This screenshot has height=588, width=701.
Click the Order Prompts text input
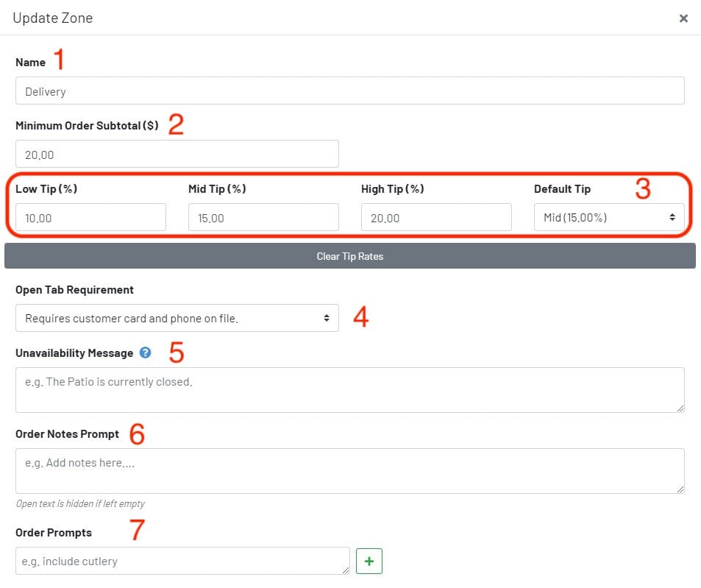[x=180, y=561]
